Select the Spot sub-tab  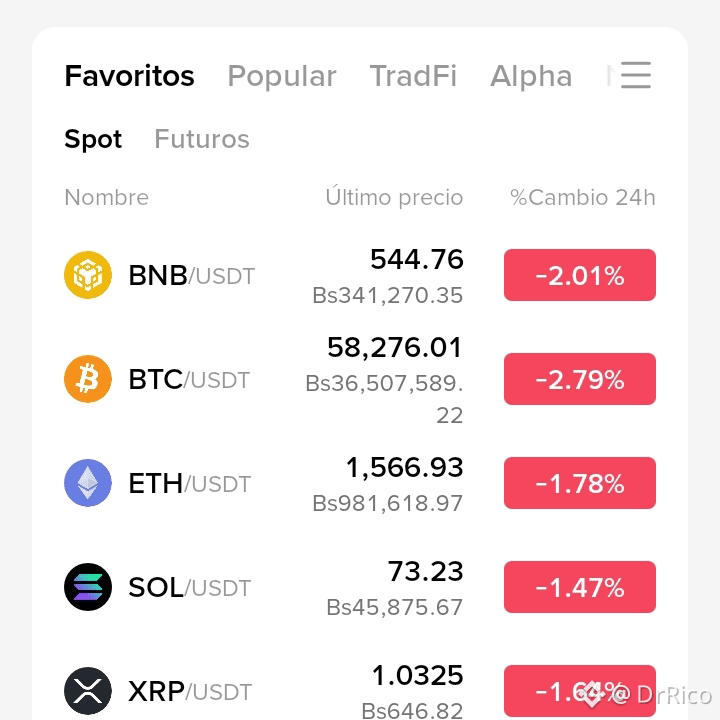tap(93, 140)
